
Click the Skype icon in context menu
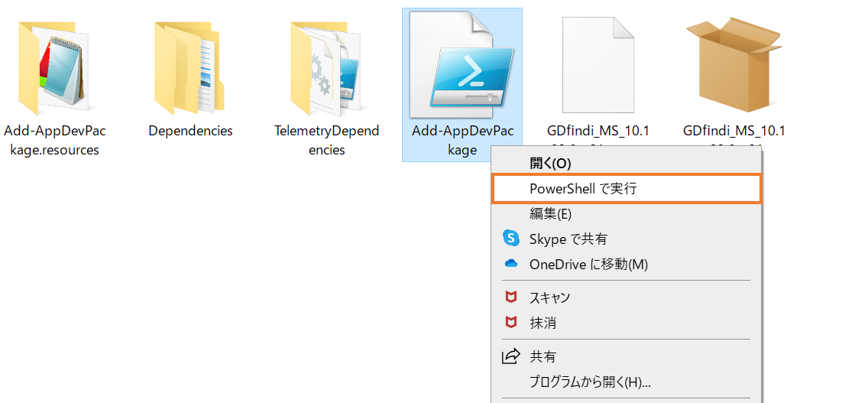pos(511,239)
